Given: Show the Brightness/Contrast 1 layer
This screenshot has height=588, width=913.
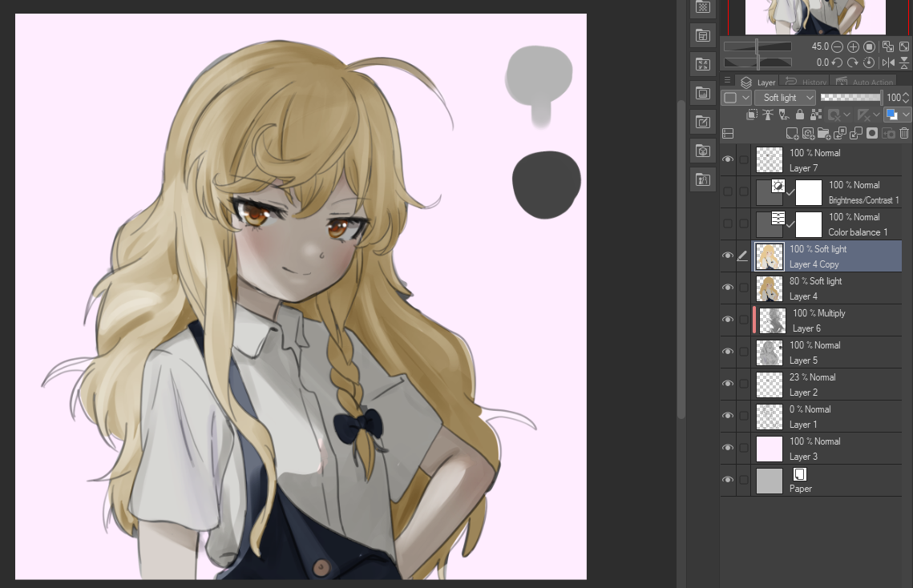Looking at the screenshot, I should 728,191.
